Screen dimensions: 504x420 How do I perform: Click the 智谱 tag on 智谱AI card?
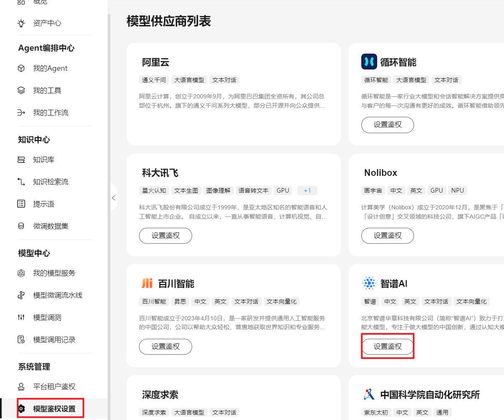pos(370,301)
